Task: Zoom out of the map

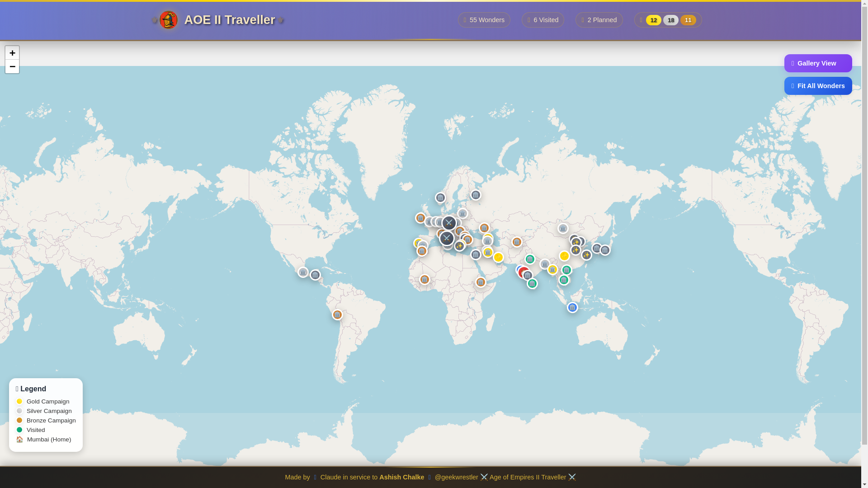Action: coord(12,66)
